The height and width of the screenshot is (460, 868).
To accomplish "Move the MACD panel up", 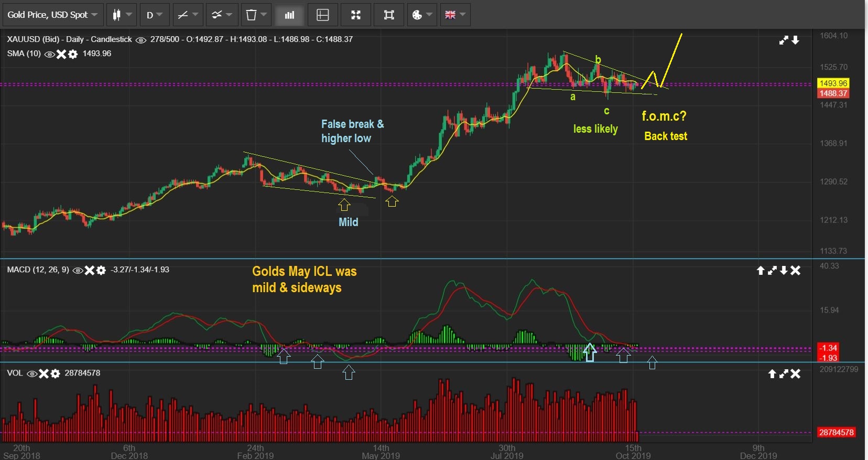I will [x=761, y=270].
